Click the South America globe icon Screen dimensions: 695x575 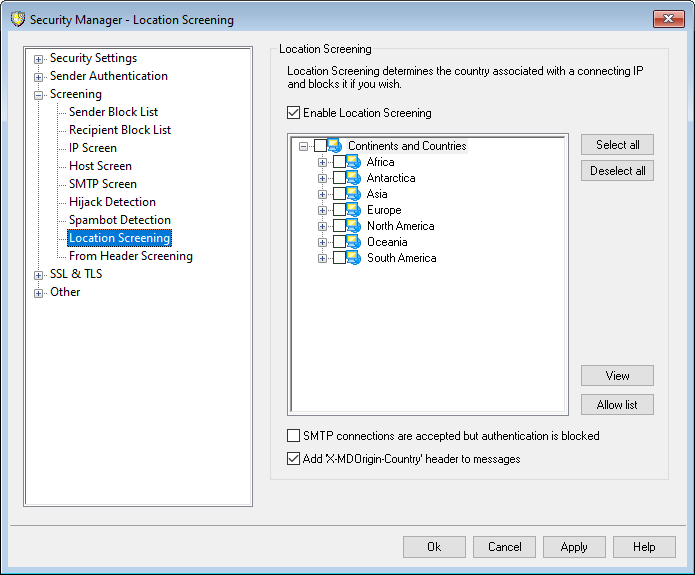click(x=353, y=258)
